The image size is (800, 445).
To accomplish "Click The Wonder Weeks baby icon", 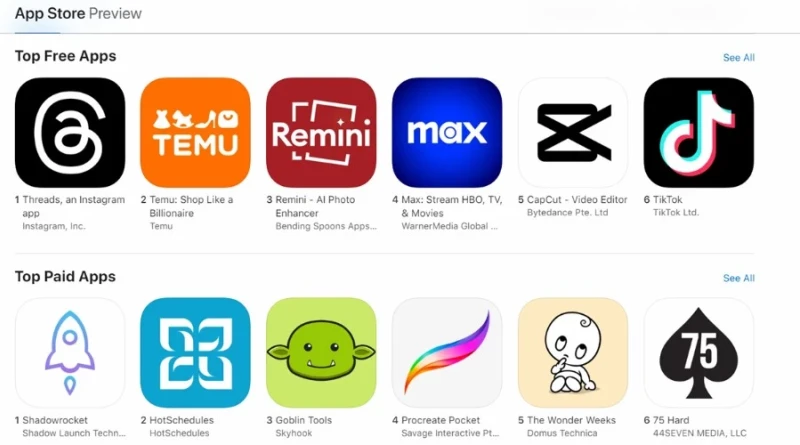I will 573,353.
